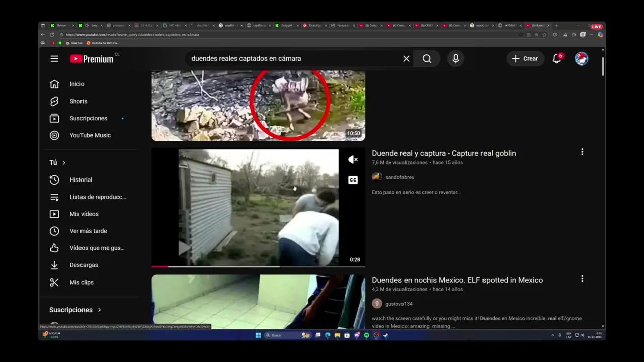This screenshot has width=644, height=362.
Task: Open the Neal.fun bookmark
Action: (x=73, y=43)
